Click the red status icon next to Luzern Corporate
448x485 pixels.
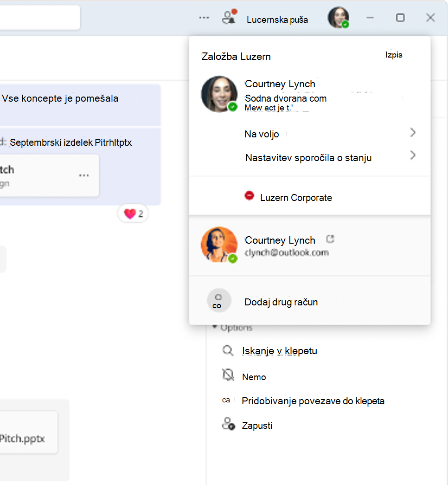(x=249, y=196)
